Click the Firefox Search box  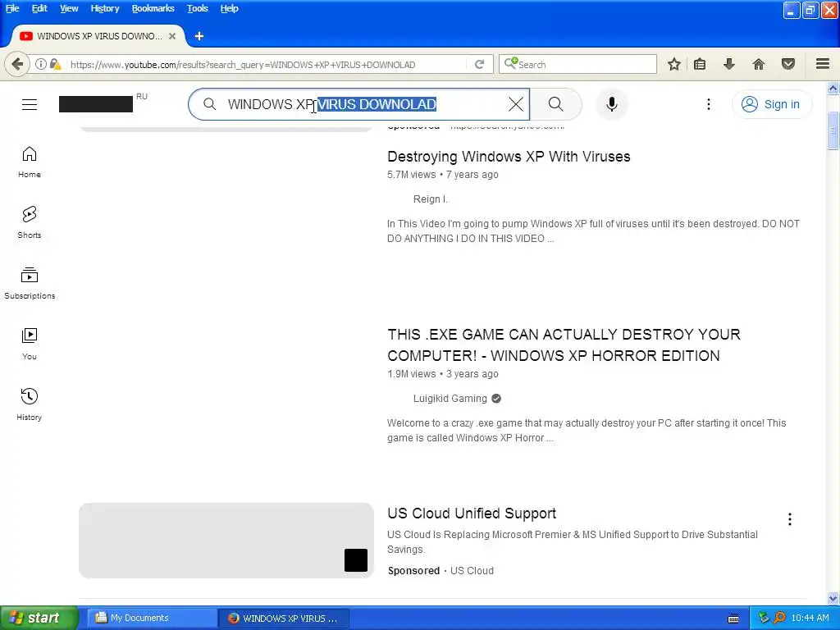point(577,64)
